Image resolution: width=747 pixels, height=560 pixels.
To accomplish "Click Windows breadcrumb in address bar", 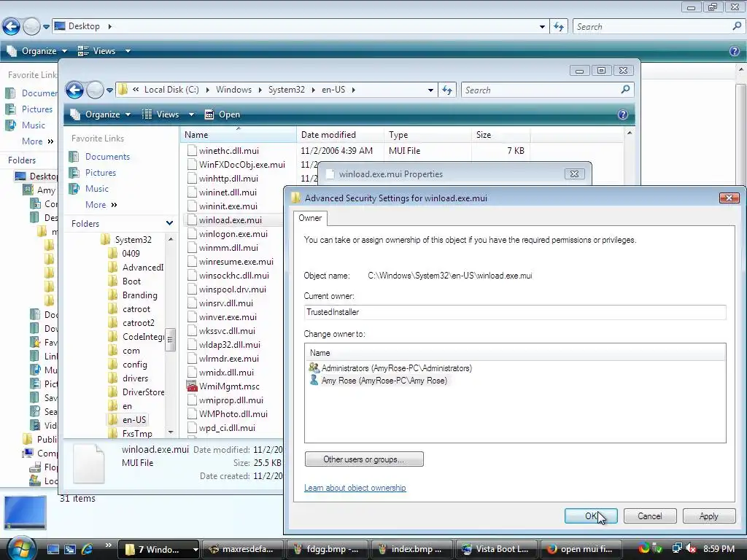I will (233, 90).
